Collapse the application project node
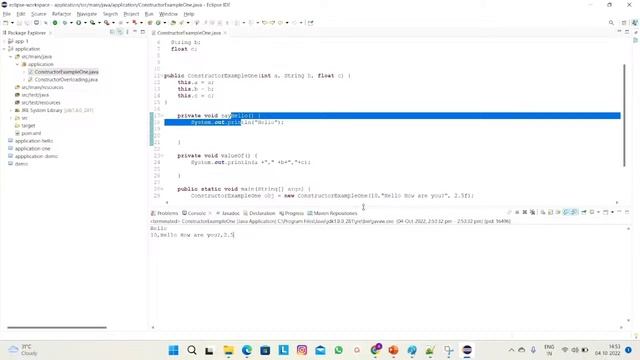The width and height of the screenshot is (640, 360). click(4, 49)
